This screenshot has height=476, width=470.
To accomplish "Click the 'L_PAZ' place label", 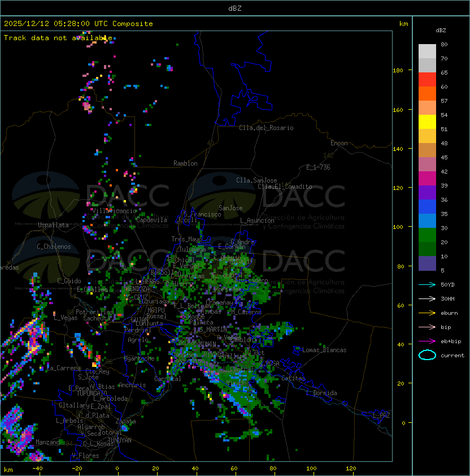I will tap(381, 416).
